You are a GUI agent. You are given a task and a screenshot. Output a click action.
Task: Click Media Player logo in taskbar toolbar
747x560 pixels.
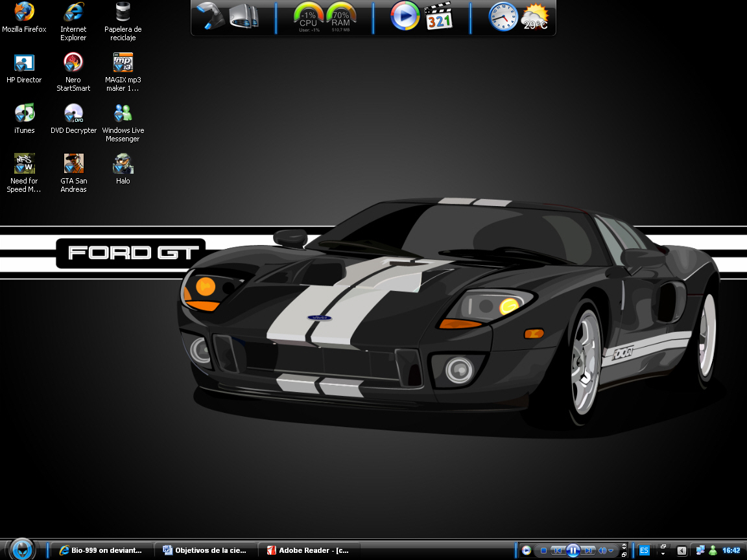coord(527,550)
